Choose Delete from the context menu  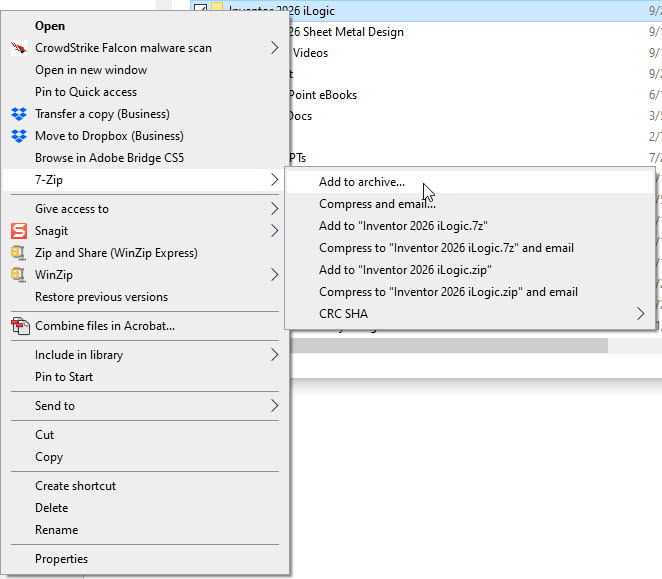(146, 508)
